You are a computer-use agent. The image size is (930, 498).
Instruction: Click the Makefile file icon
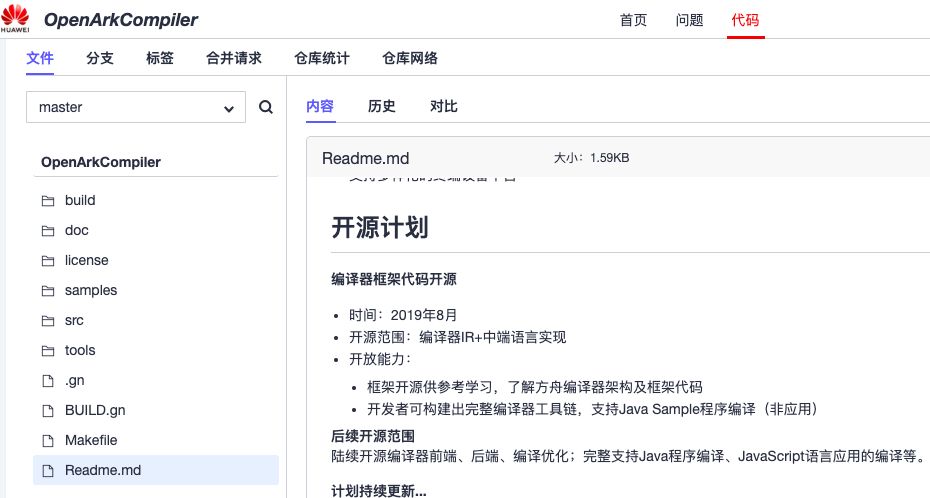pos(48,440)
